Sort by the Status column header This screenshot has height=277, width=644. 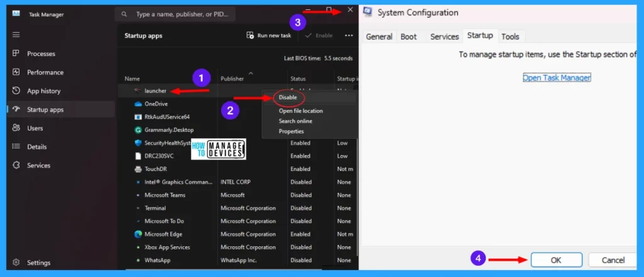(297, 79)
